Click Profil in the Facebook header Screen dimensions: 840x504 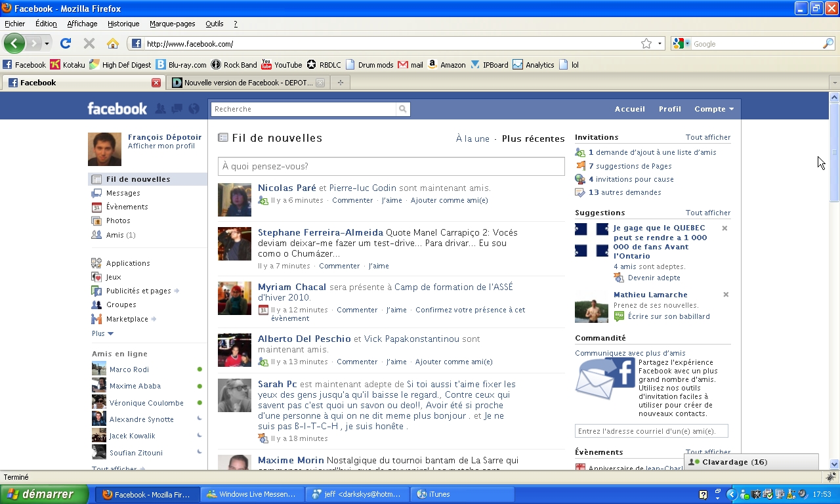pyautogui.click(x=670, y=109)
